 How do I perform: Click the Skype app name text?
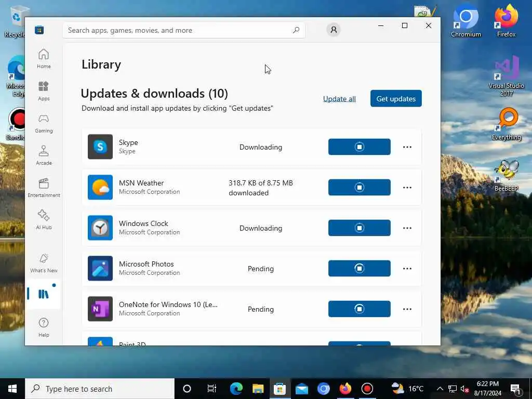coord(128,142)
